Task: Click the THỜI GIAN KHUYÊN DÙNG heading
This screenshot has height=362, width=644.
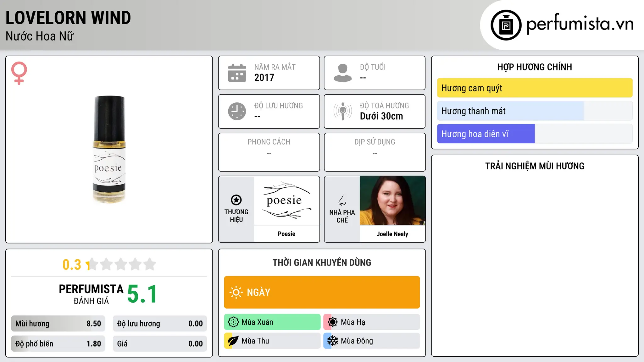Action: pyautogui.click(x=322, y=262)
